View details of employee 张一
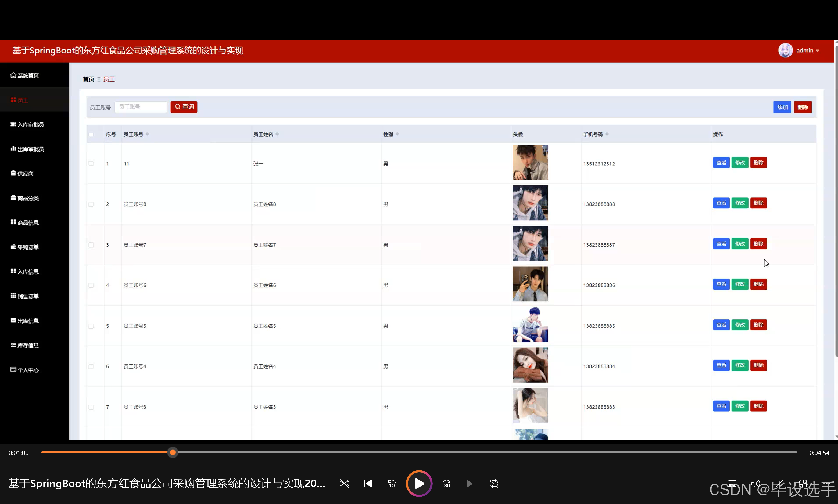This screenshot has height=504, width=838. pos(721,163)
